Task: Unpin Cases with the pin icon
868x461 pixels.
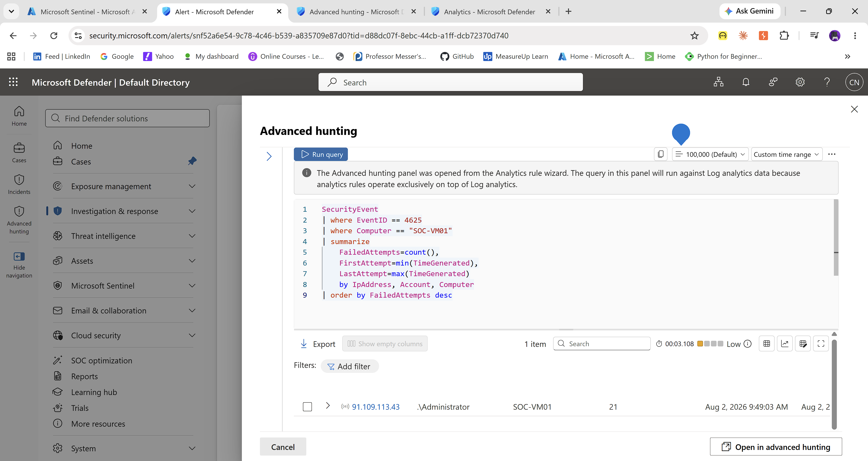Action: (x=192, y=161)
